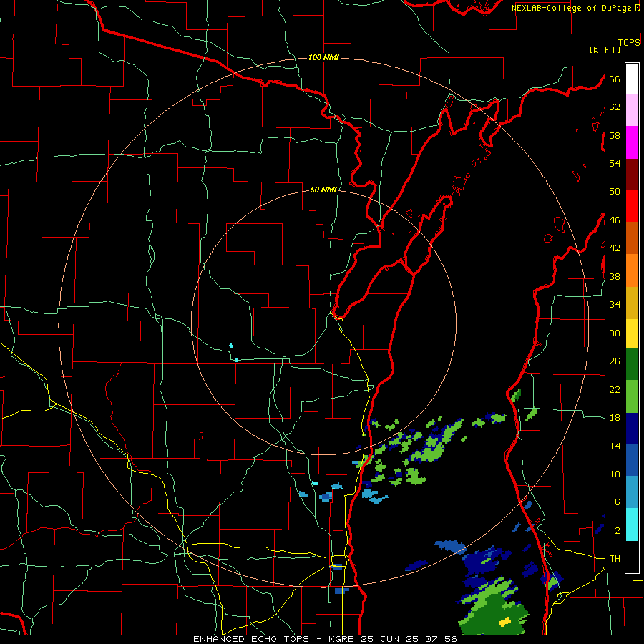This screenshot has width=644, height=644.
Task: Click the legend value 30
Action: [x=615, y=333]
